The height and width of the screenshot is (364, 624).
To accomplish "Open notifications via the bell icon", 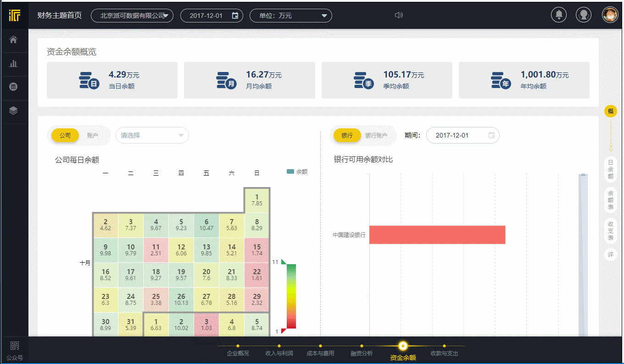I will (x=558, y=15).
